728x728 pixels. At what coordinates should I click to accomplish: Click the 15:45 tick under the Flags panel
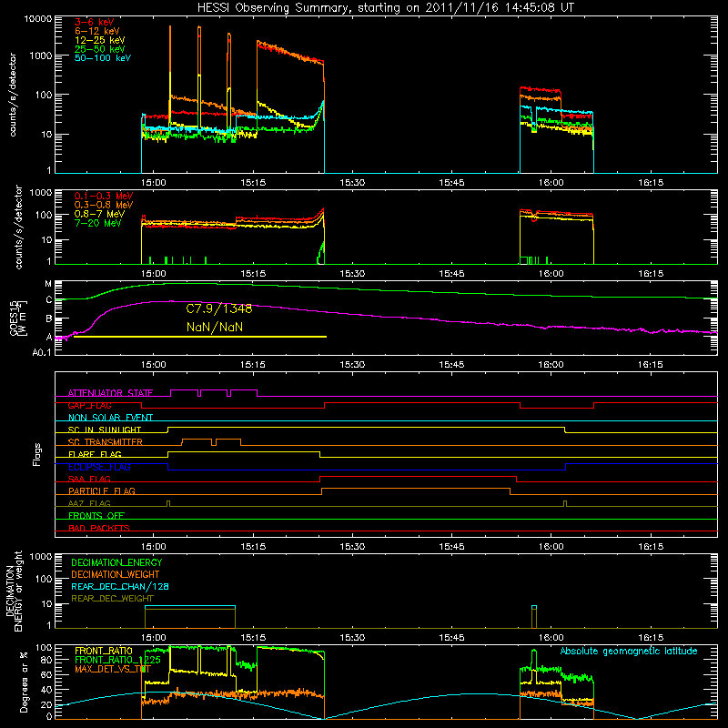(x=451, y=547)
